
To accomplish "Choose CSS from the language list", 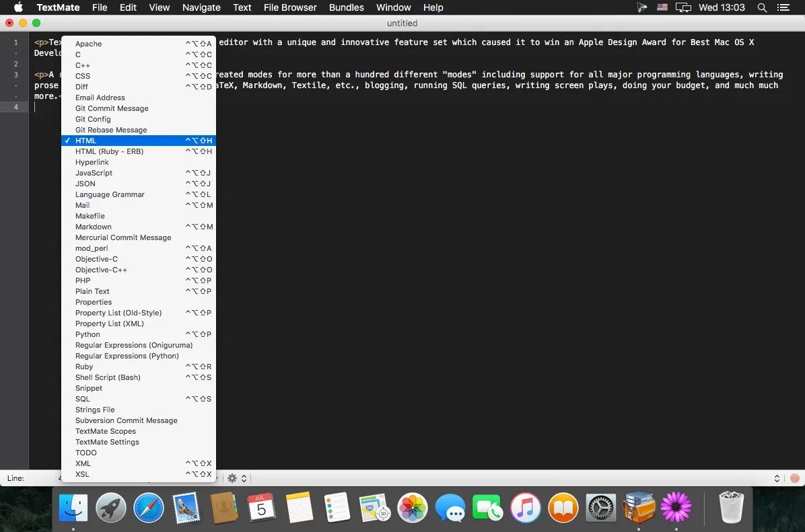I will (x=139, y=76).
